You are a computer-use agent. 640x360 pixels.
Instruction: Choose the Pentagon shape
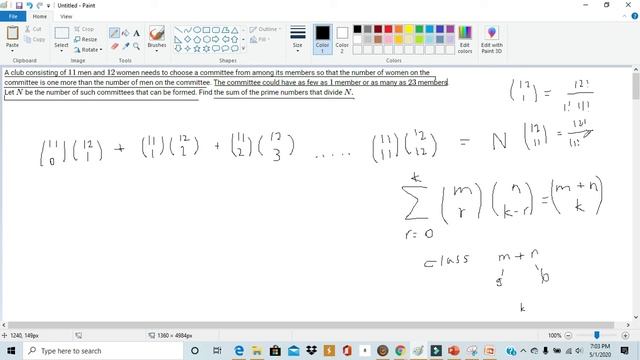point(197,39)
